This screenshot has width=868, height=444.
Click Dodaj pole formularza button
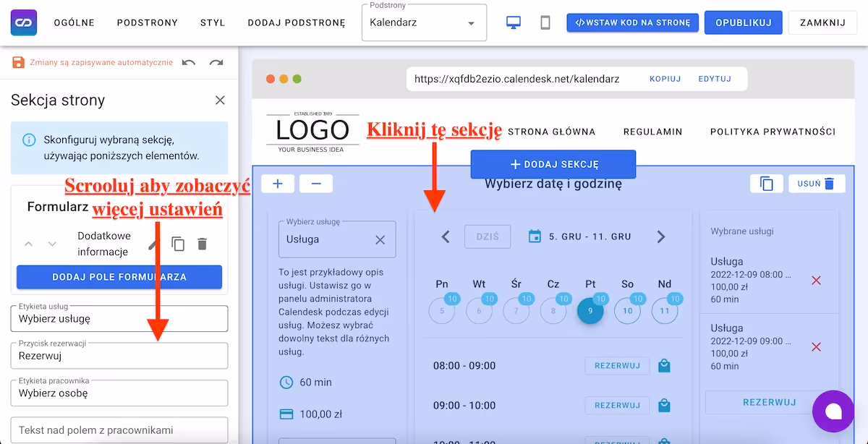(x=119, y=277)
